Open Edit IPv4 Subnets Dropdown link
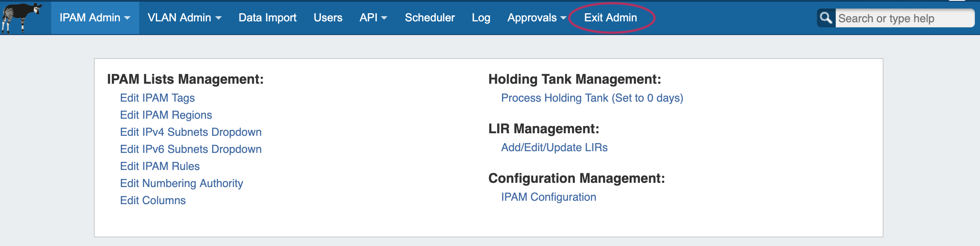Viewport: 980px width, 246px height. pyautogui.click(x=190, y=132)
